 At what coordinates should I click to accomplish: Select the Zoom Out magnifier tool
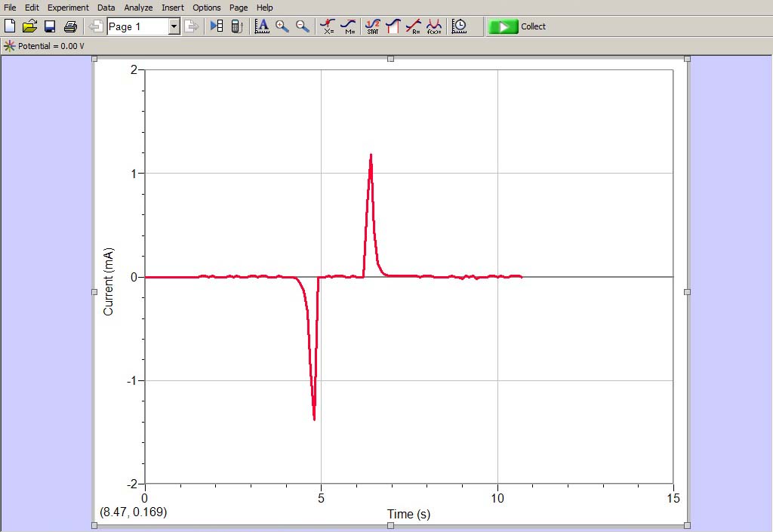click(x=303, y=26)
